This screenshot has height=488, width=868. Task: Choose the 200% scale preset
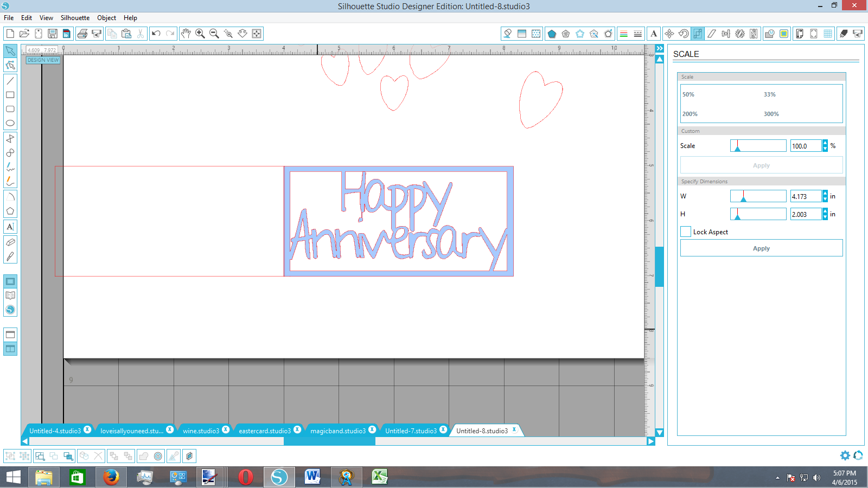click(690, 114)
